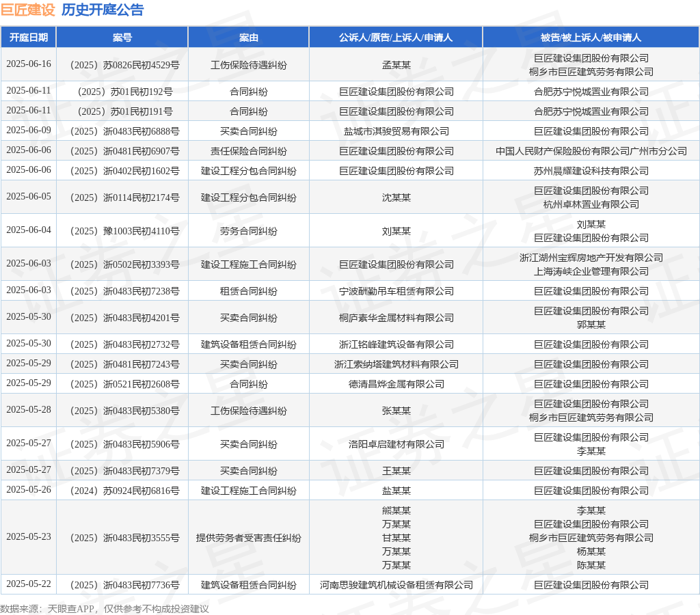Click the 开庭日期 column header

click(x=29, y=38)
